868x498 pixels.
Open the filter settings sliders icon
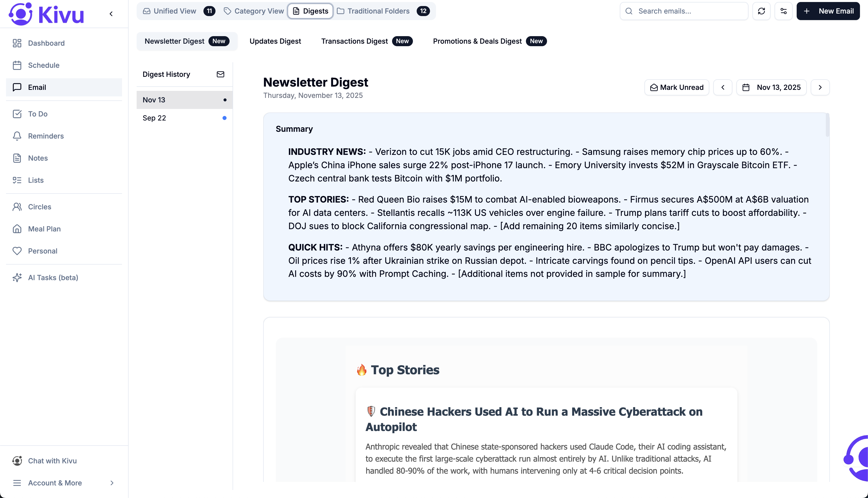(x=784, y=11)
